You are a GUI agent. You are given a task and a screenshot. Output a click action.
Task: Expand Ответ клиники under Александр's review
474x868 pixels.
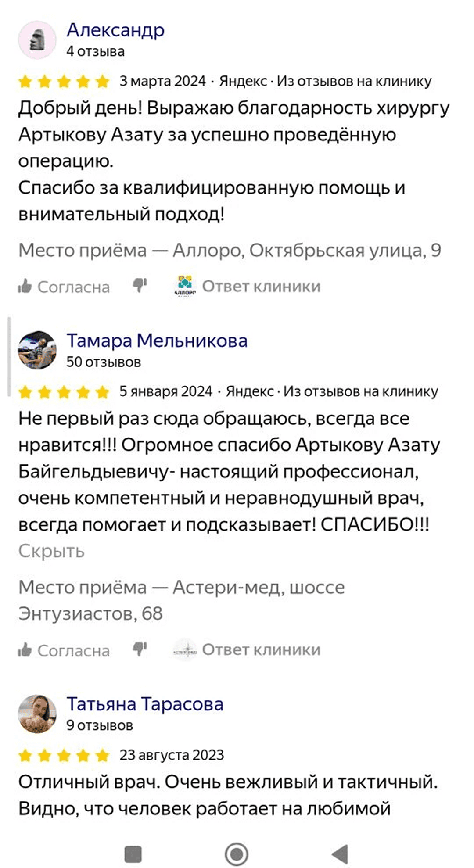(x=261, y=287)
